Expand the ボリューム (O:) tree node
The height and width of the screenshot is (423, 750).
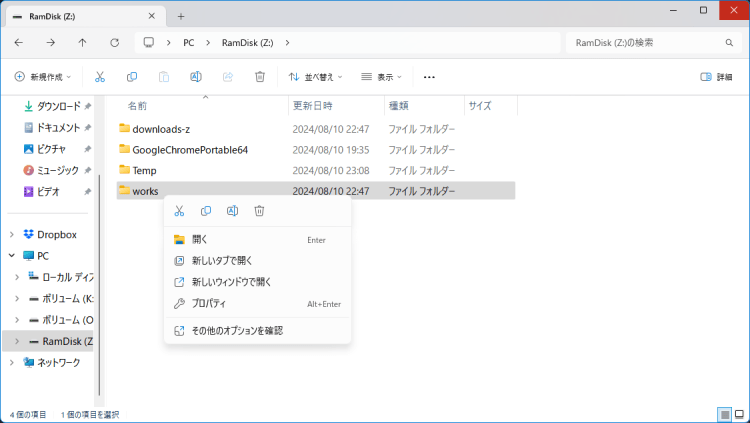coord(17,320)
